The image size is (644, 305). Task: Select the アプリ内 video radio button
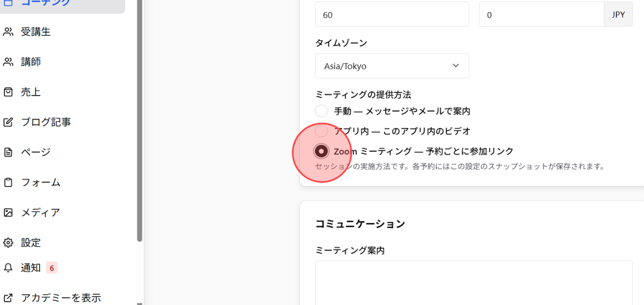(321, 131)
